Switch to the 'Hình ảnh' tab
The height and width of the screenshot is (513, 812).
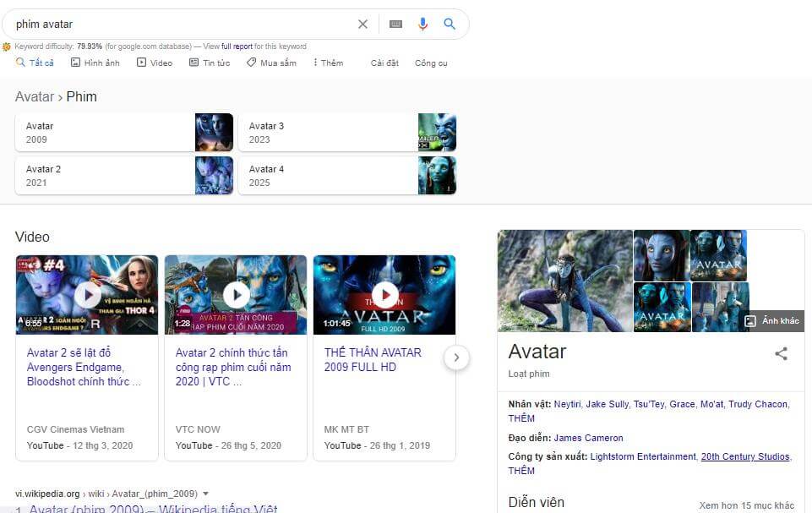coord(95,63)
